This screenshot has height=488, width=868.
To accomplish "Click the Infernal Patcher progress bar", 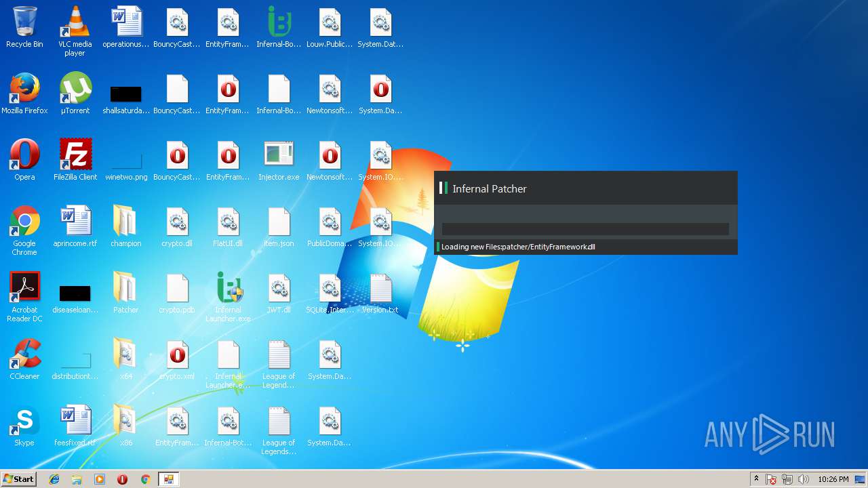I will coord(585,229).
